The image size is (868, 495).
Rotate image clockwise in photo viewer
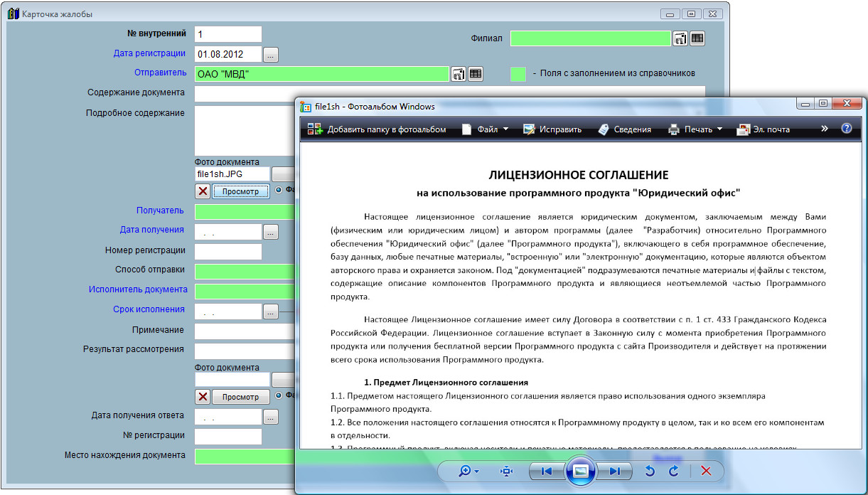click(673, 471)
